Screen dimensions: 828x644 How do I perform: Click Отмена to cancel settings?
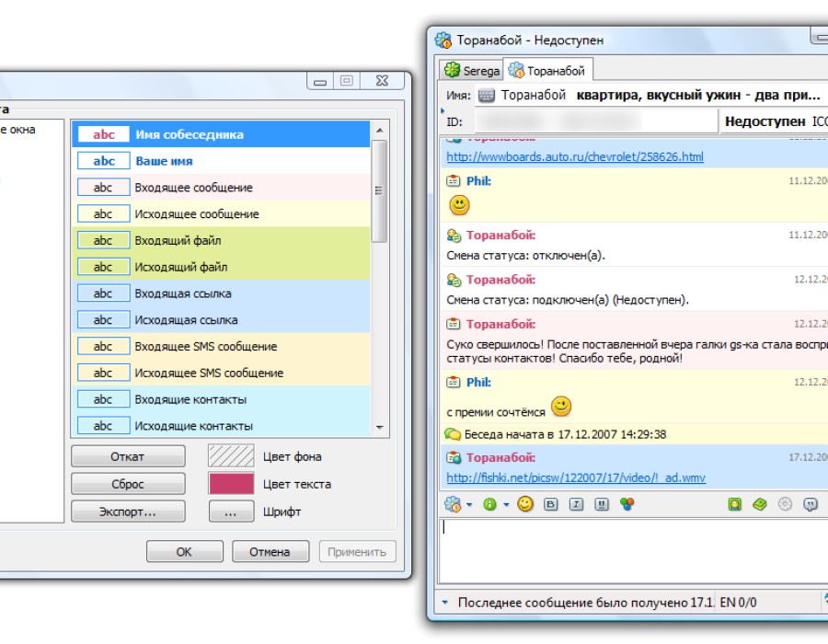coord(270,552)
